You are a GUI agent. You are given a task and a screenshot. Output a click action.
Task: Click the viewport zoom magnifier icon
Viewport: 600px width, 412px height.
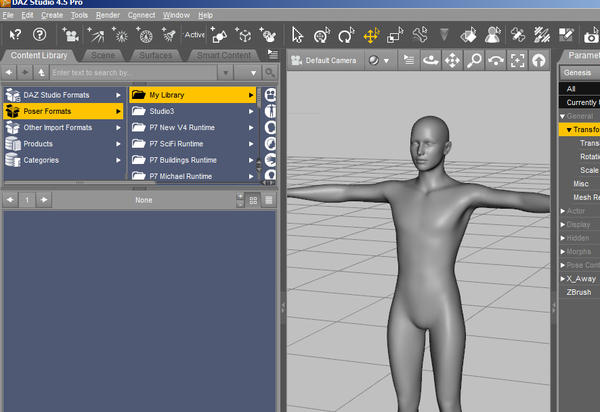click(474, 61)
